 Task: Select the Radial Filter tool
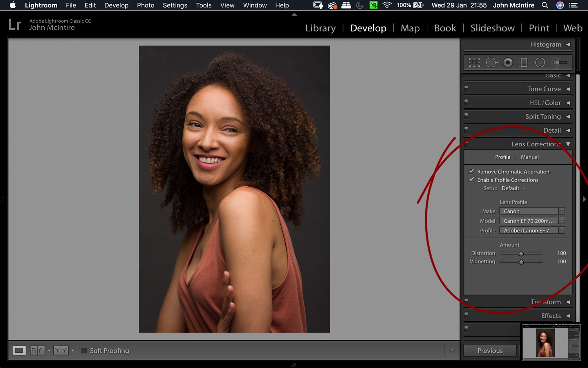click(540, 62)
